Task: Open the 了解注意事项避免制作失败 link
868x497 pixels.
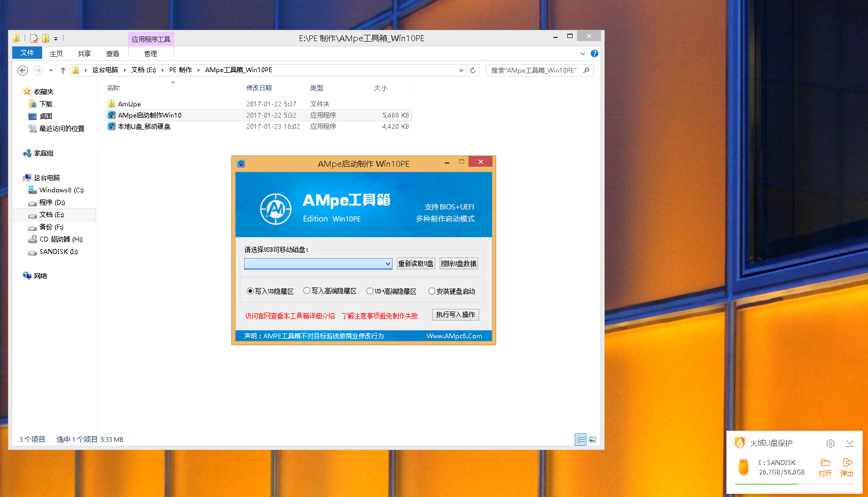Action: pos(380,316)
